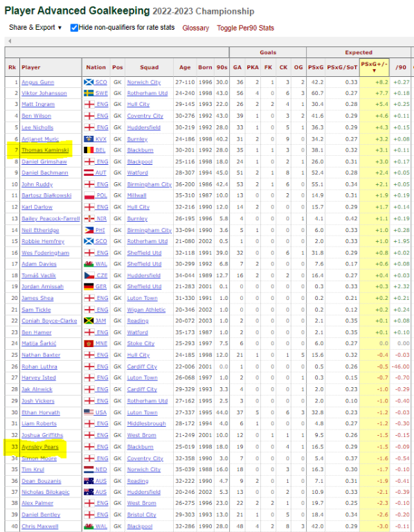Click the 90s column header
414x532 pixels.
[x=222, y=67]
